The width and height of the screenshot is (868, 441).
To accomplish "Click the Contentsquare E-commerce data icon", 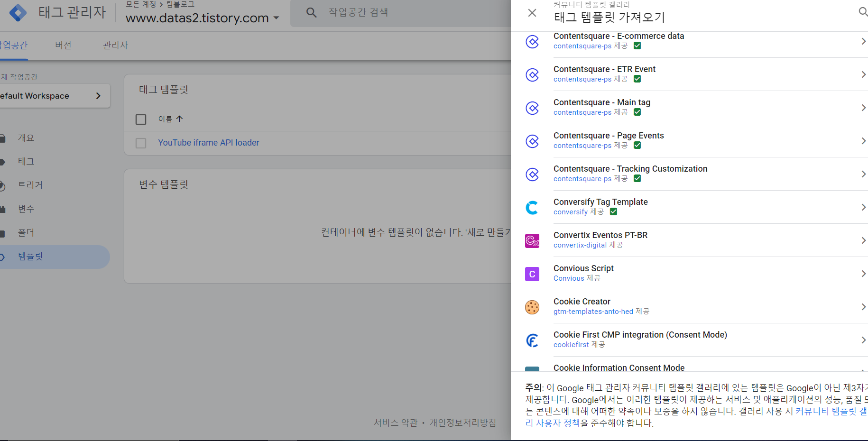I will pyautogui.click(x=532, y=42).
